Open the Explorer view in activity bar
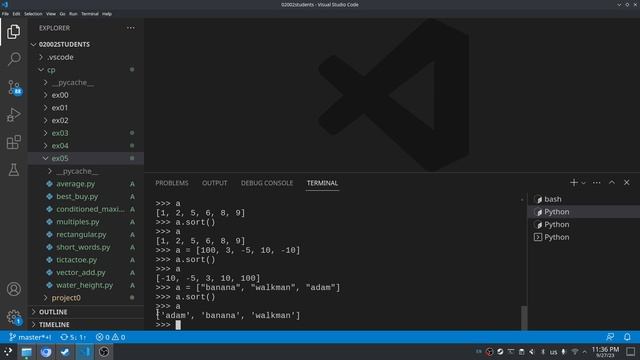Viewport: 640px width, 360px height. (x=13, y=31)
